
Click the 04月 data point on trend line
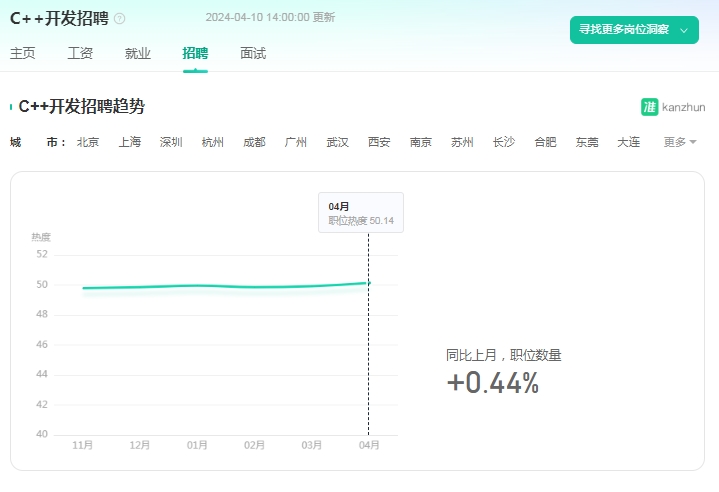pyautogui.click(x=369, y=283)
